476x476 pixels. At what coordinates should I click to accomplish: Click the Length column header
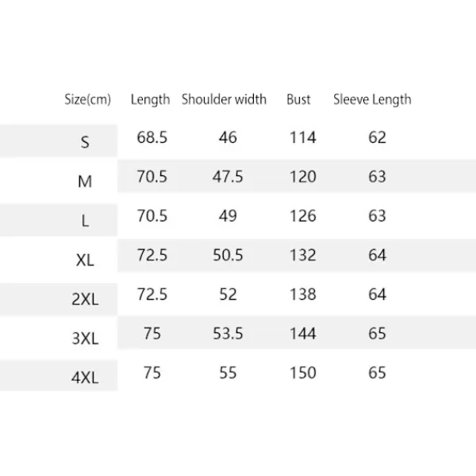(150, 100)
